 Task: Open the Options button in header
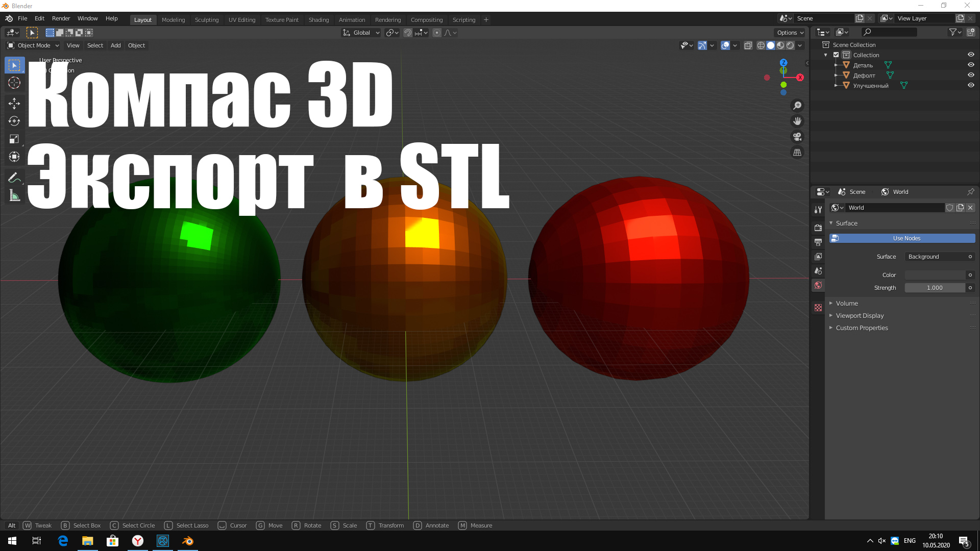pos(790,33)
